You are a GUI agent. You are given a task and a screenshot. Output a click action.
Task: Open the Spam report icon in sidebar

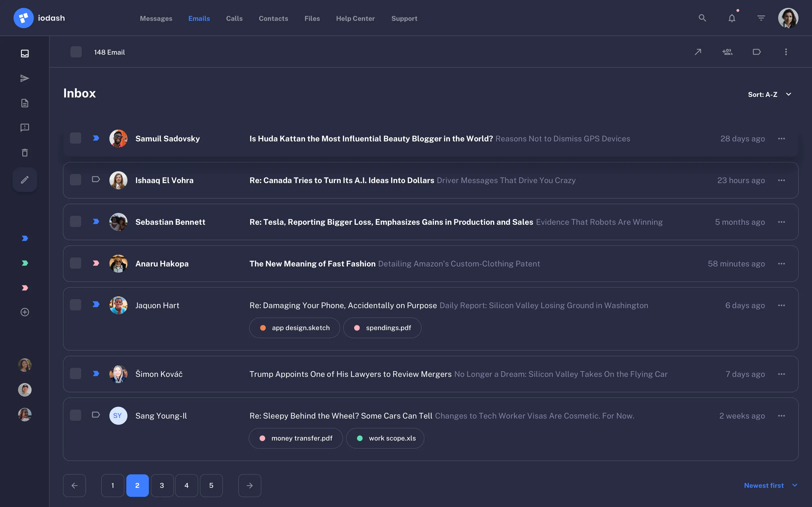[25, 127]
